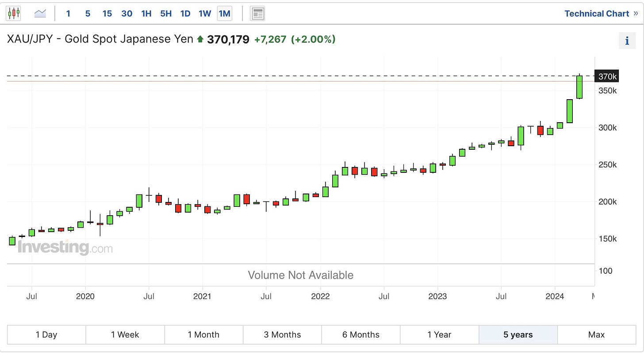Set interval to 1 minute

pos(68,13)
